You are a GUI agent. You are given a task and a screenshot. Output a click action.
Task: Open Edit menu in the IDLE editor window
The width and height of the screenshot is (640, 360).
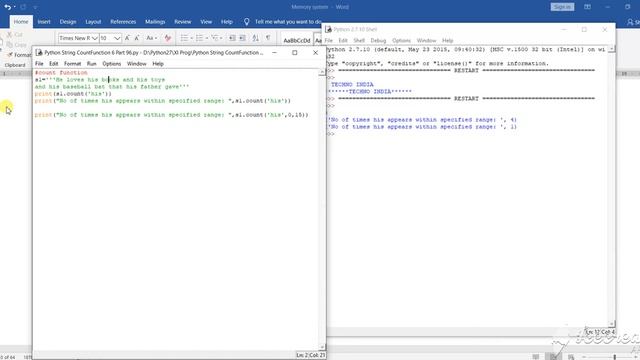(x=53, y=64)
